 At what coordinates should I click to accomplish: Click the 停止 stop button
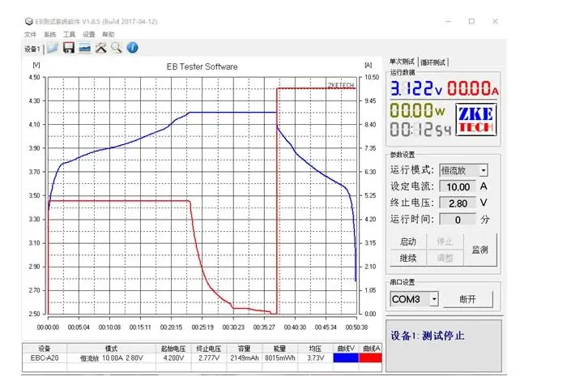(x=445, y=242)
